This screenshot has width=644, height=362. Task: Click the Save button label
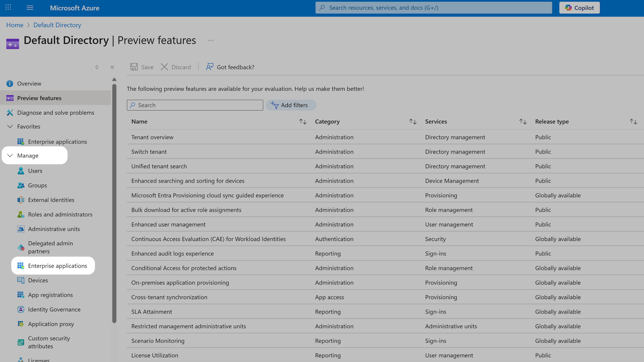(x=147, y=67)
